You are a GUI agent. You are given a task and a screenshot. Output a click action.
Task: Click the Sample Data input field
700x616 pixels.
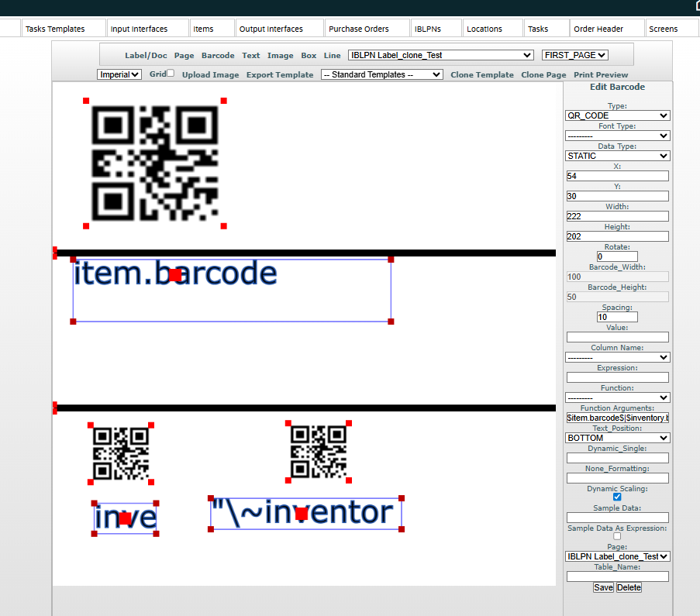[x=617, y=518]
